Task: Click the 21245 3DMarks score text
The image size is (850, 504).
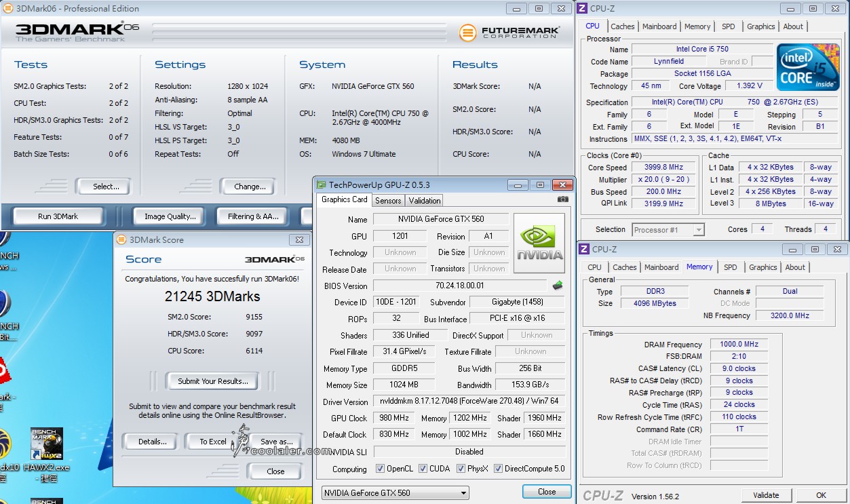Action: pyautogui.click(x=212, y=296)
